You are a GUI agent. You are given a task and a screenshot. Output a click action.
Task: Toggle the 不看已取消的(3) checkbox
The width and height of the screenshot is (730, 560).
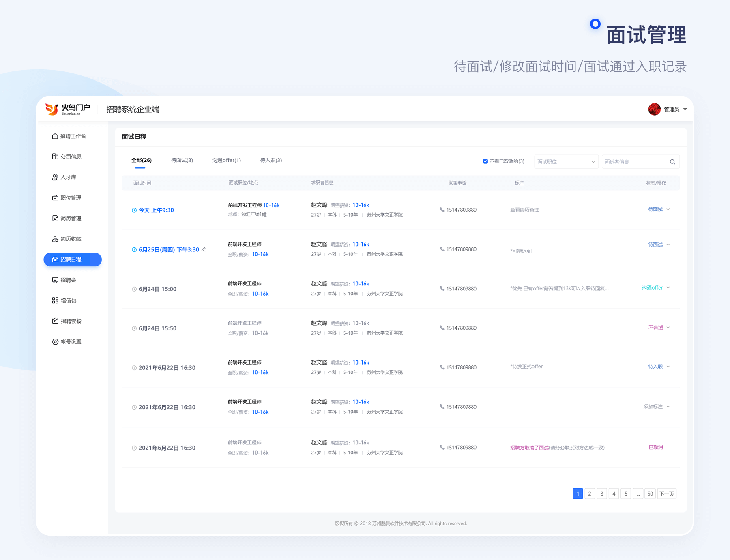485,161
